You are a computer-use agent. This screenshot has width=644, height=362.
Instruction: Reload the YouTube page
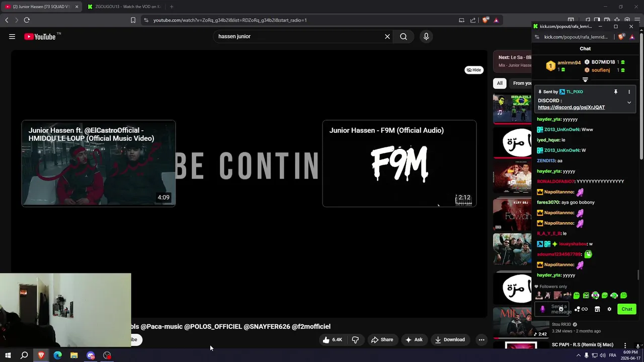(x=27, y=20)
